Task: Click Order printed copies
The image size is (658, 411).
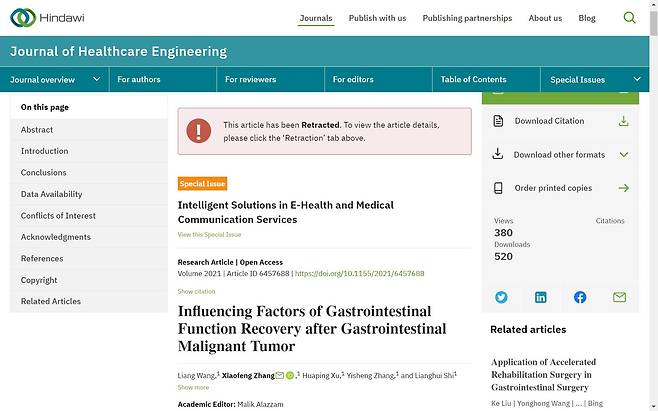Action: click(553, 188)
